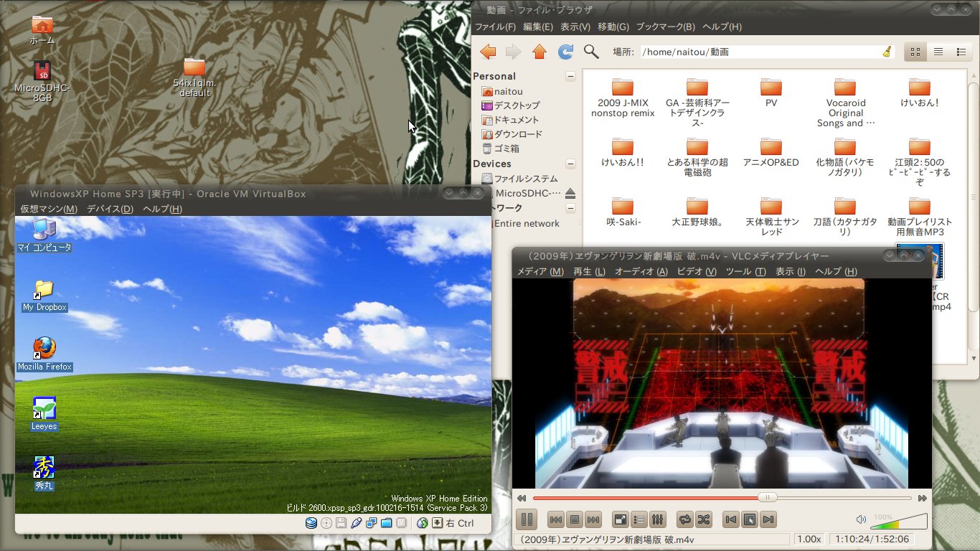Select マイ コンピュータ icon in XP
Image resolution: width=980 pixels, height=551 pixels.
point(44,236)
